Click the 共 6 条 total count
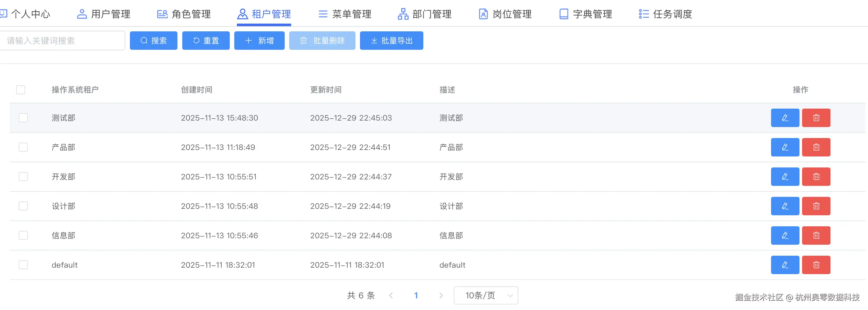The height and width of the screenshot is (310, 868). coord(361,295)
